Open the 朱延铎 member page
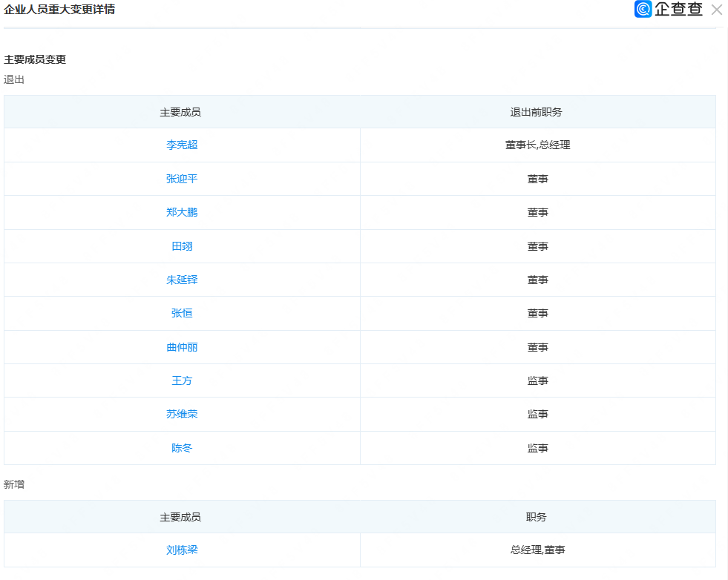 [182, 280]
